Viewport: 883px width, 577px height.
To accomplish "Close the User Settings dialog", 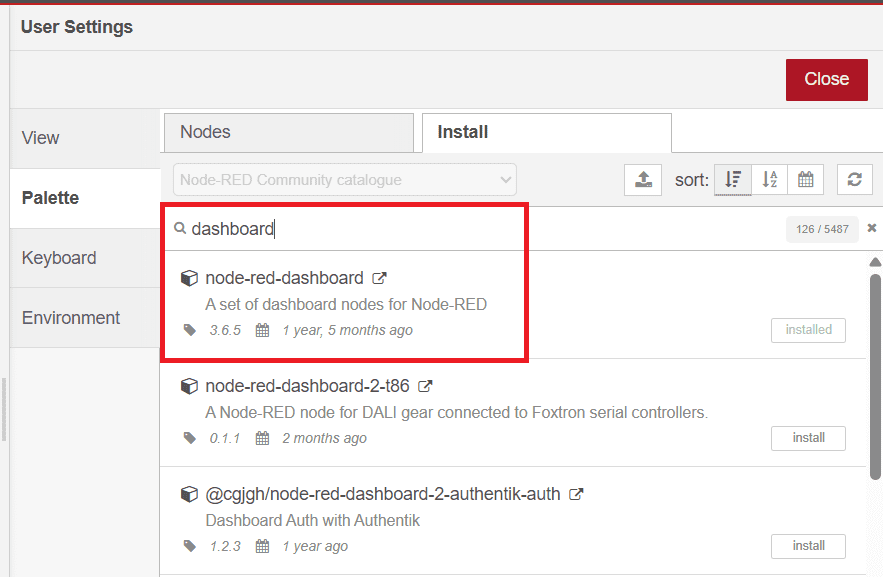I will click(827, 79).
